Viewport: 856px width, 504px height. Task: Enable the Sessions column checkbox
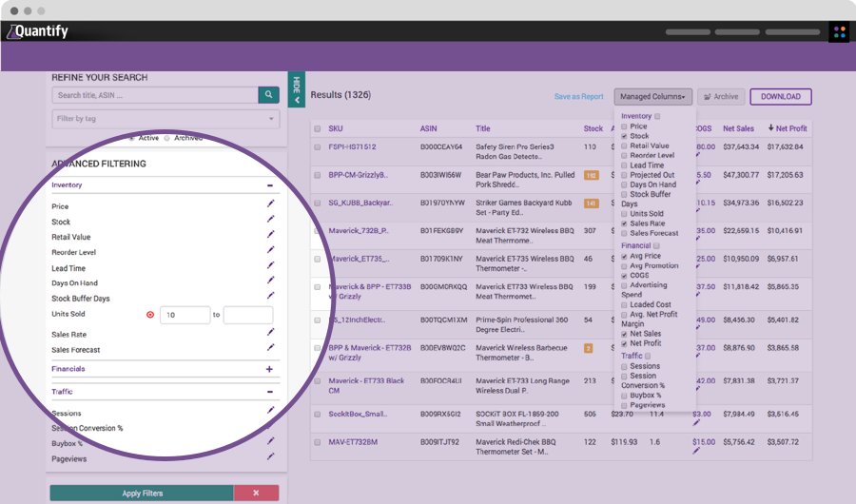point(624,367)
